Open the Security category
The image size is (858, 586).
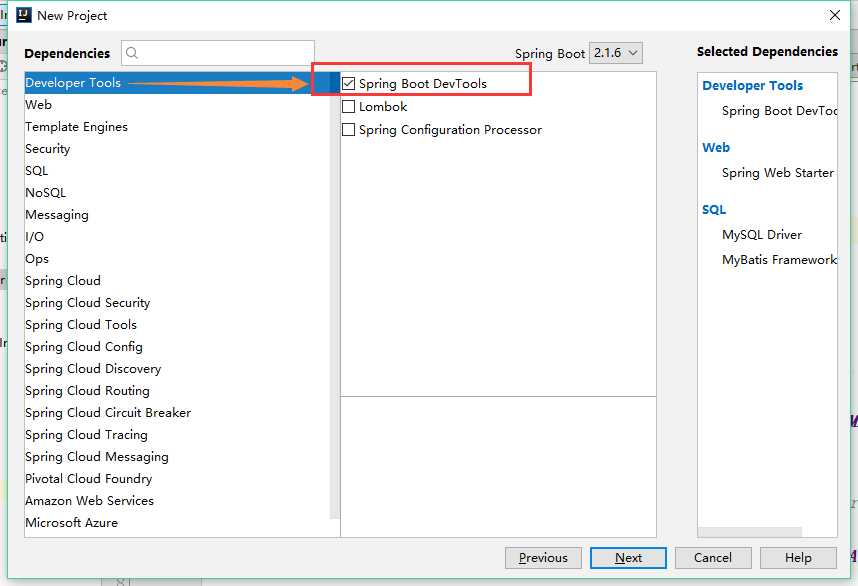(x=177, y=148)
